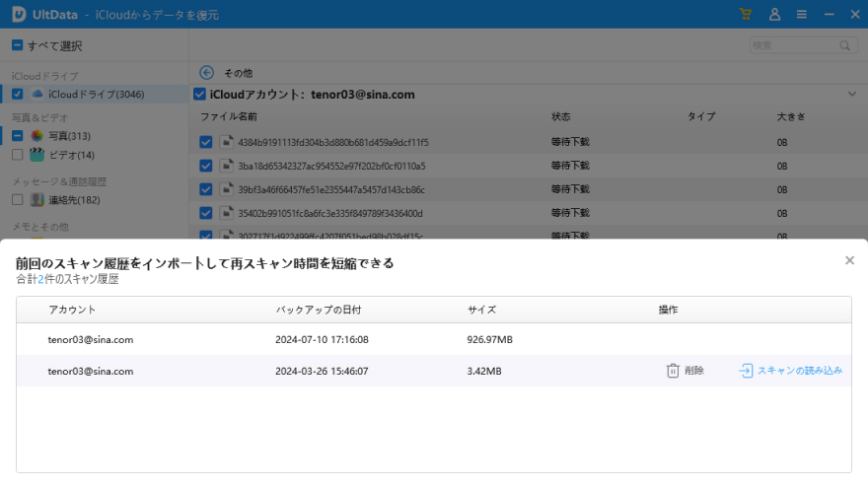The height and width of the screenshot is (489, 868).
Task: Select history row dated 2024-03-26 15:46:07
Action: coord(433,371)
